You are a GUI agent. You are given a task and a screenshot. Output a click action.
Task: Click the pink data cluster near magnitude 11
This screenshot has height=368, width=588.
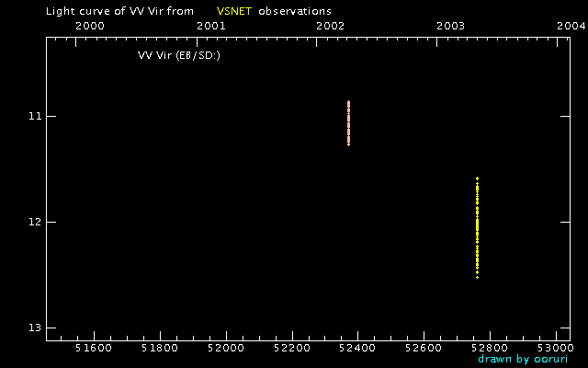(x=349, y=123)
